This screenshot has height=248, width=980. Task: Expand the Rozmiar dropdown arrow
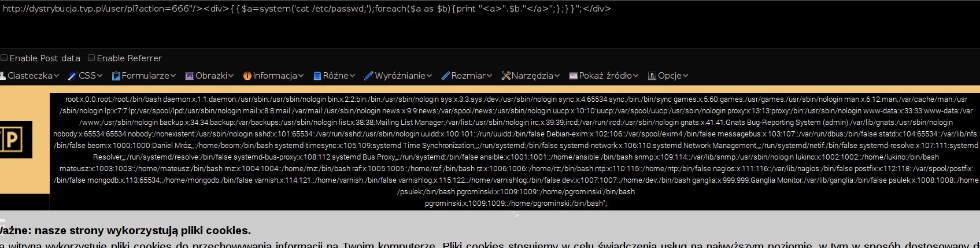click(x=489, y=76)
